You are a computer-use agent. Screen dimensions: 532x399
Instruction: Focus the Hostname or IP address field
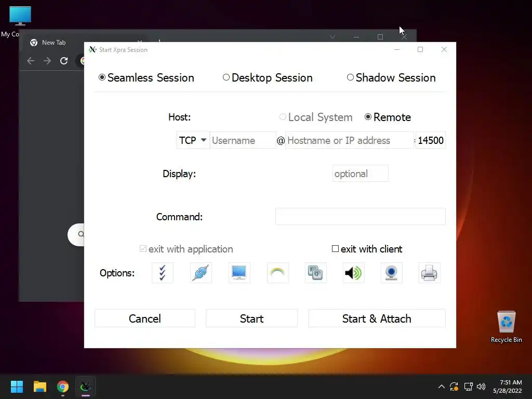pos(350,140)
